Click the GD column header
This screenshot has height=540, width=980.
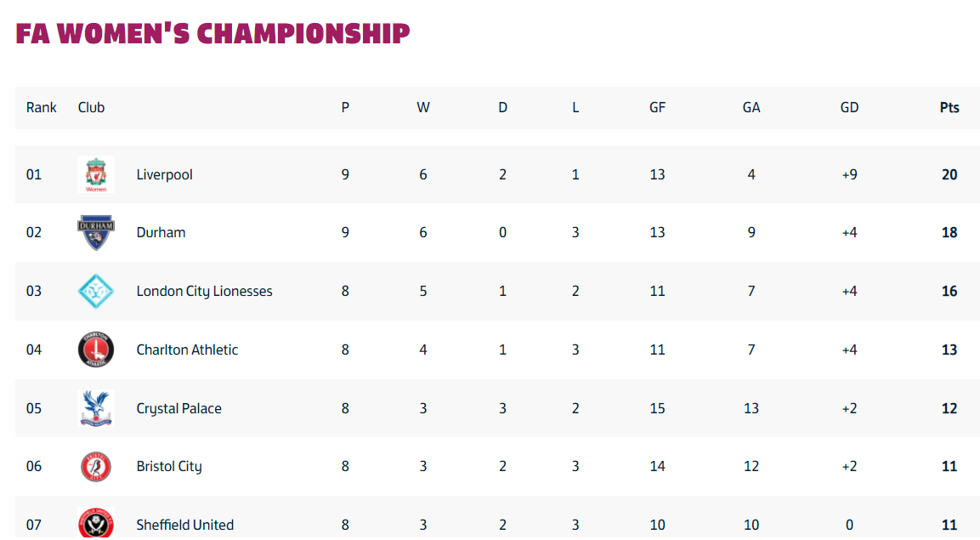[849, 107]
